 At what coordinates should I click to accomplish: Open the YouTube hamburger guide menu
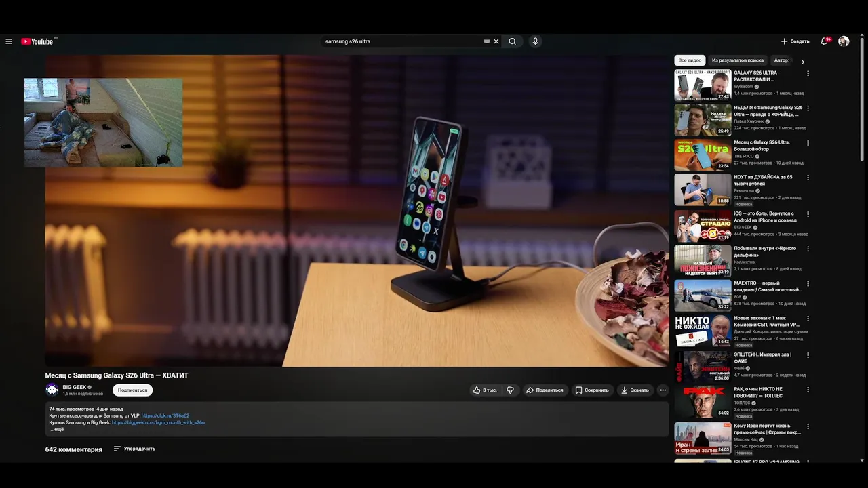click(9, 41)
